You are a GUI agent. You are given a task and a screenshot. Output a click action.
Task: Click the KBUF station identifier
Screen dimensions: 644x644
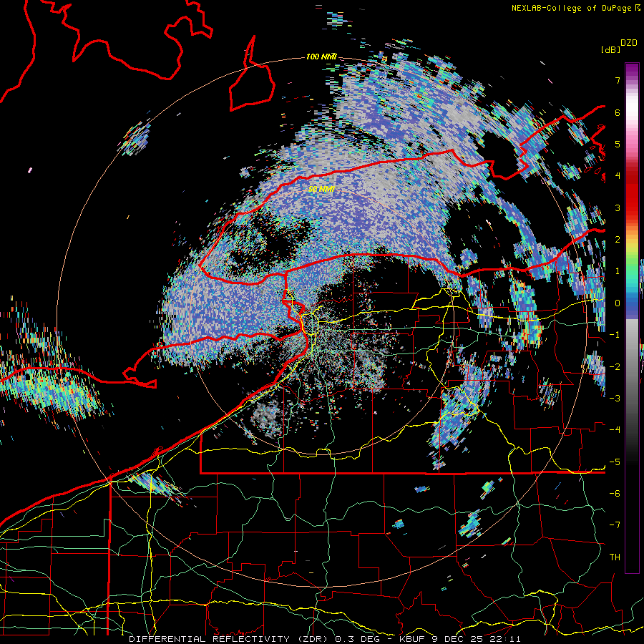coord(413,639)
